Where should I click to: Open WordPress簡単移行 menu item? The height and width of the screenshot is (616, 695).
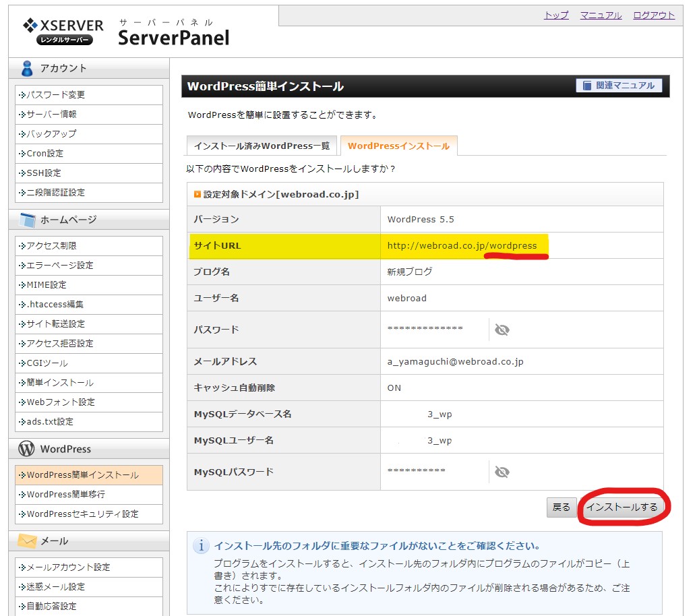pos(89,495)
